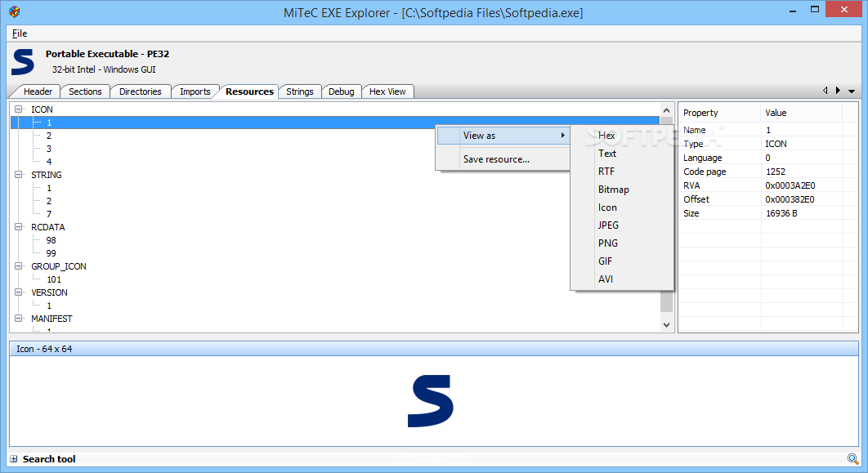This screenshot has height=473, width=868.
Task: Select ICON resource 3
Action: coord(49,148)
